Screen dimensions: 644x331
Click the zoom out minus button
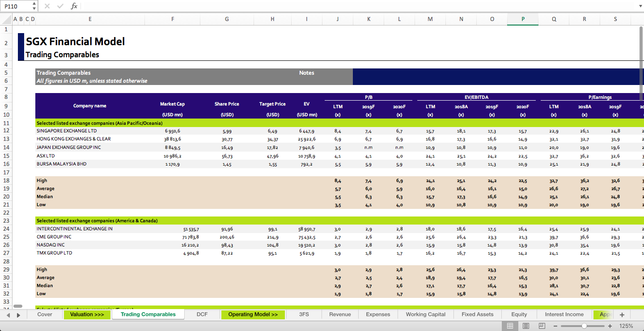pos(555,326)
